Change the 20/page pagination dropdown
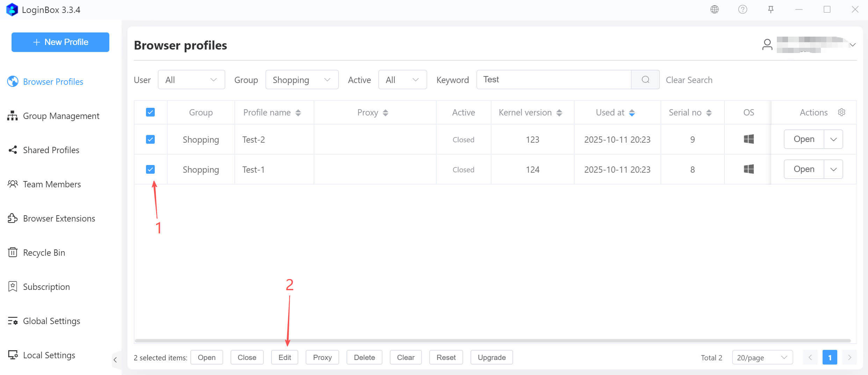 tap(762, 358)
